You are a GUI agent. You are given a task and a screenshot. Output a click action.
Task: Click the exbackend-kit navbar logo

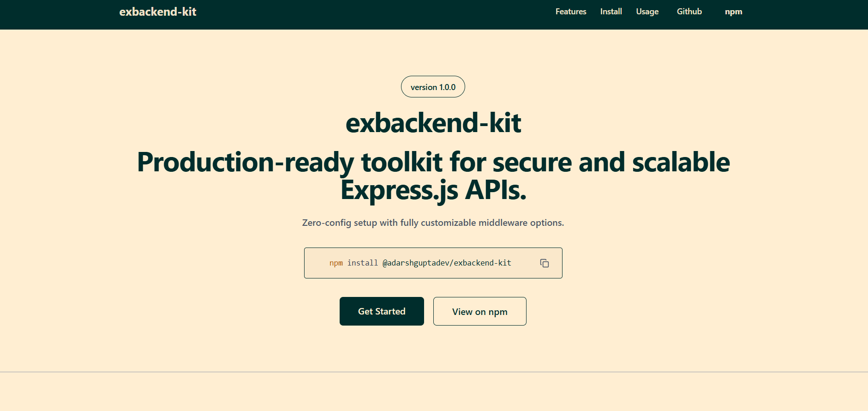click(x=158, y=12)
